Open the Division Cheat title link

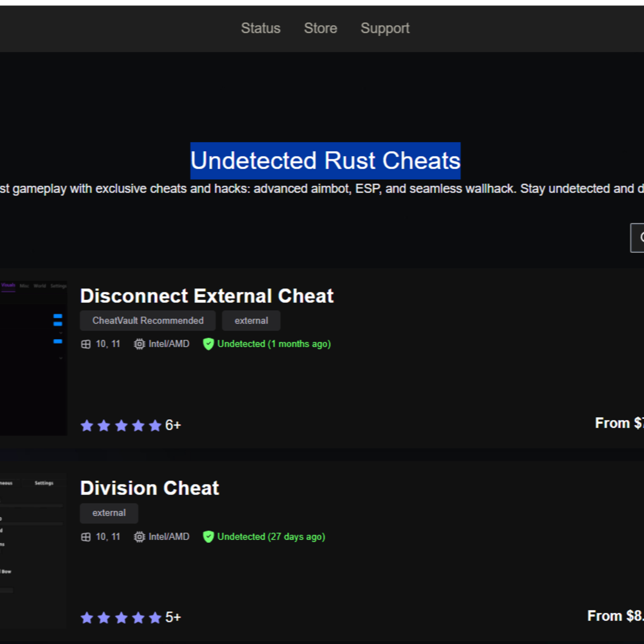[150, 488]
